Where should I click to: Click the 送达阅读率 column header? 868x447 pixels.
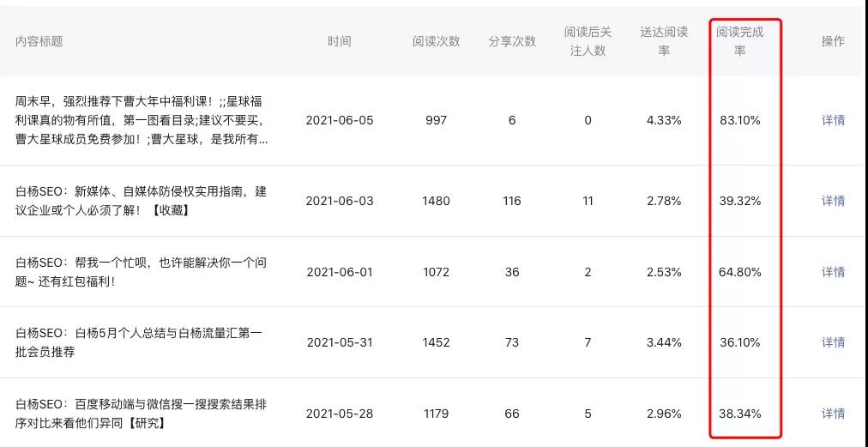664,41
